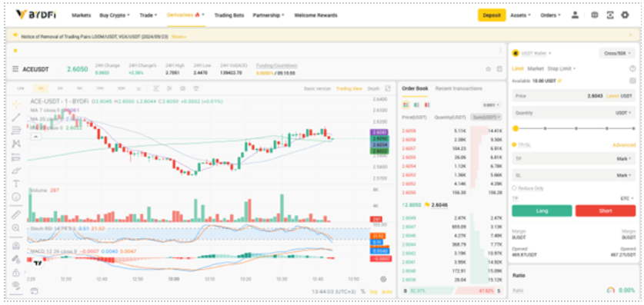644x305 pixels.
Task: Expand the Assets dropdown
Action: point(520,15)
